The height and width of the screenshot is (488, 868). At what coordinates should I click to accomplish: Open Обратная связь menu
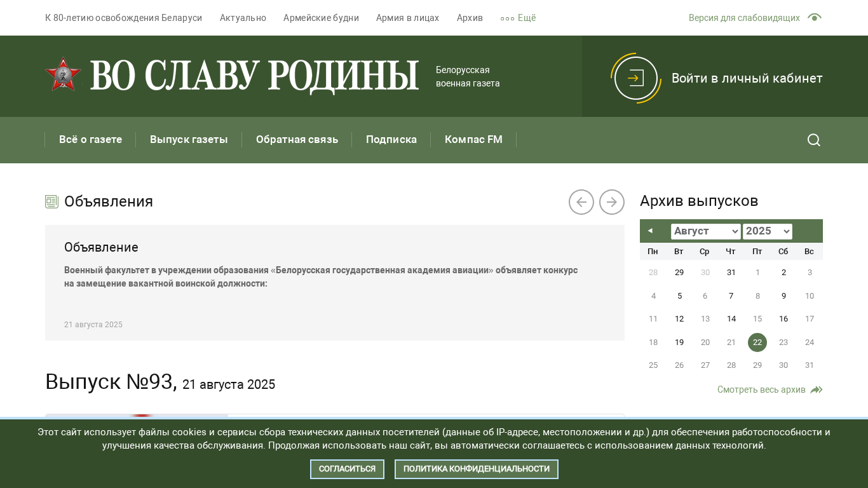click(x=297, y=140)
